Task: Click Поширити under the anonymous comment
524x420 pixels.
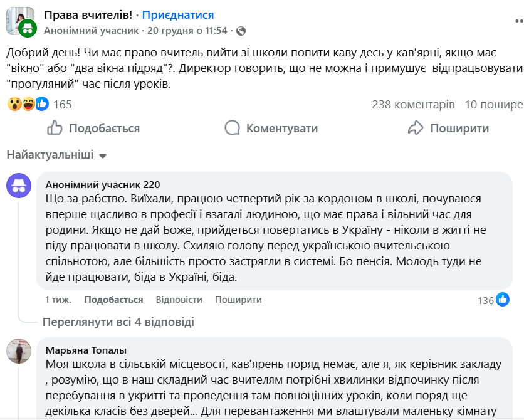Action: [238, 300]
